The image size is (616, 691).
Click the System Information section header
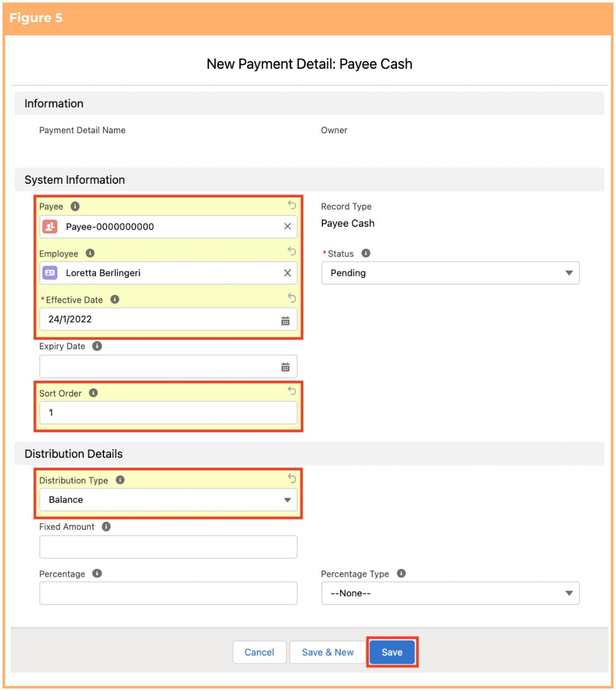coord(309,180)
